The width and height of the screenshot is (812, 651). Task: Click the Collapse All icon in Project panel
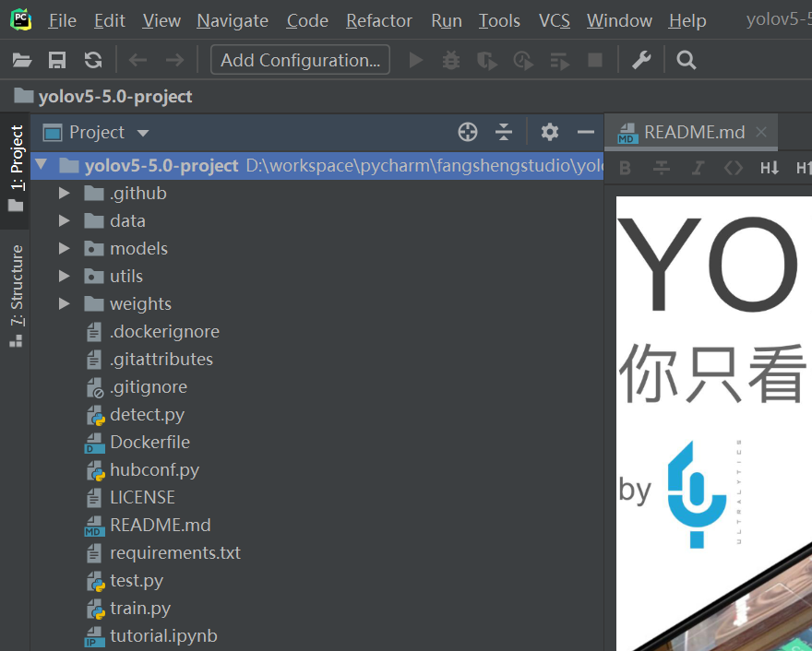tap(504, 132)
